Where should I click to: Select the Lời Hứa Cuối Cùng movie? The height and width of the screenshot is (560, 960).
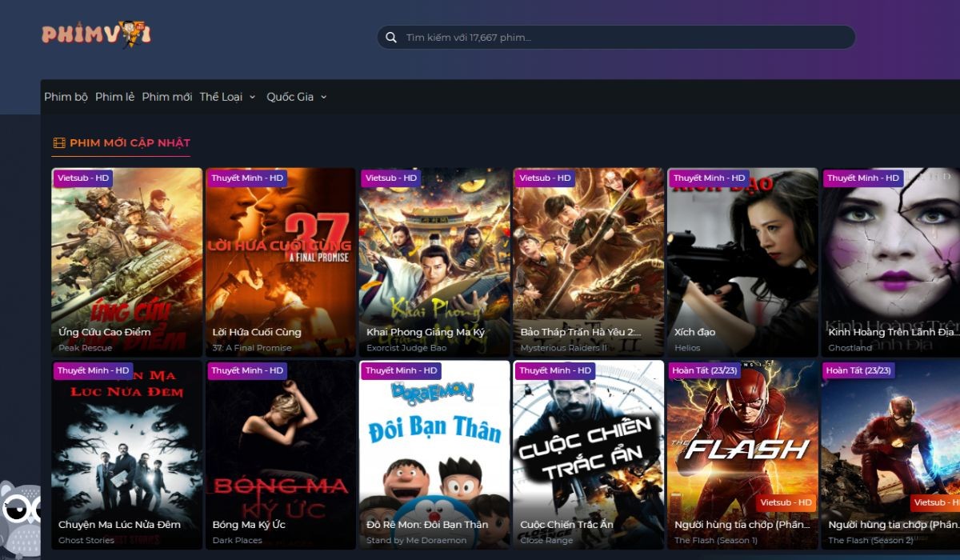point(280,256)
